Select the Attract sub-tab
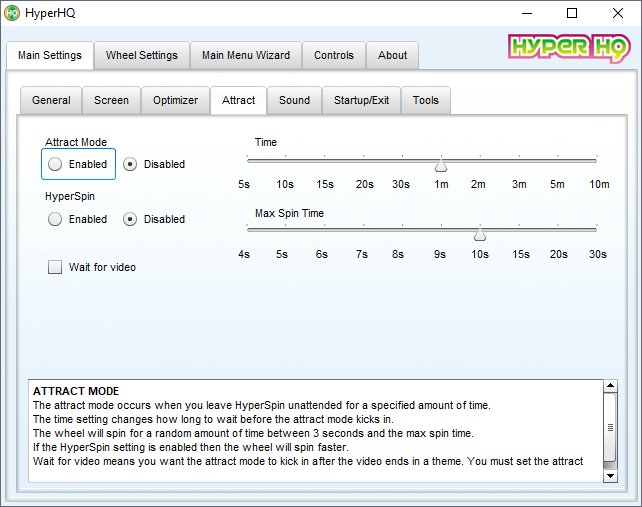Image resolution: width=642 pixels, height=507 pixels. [x=238, y=100]
